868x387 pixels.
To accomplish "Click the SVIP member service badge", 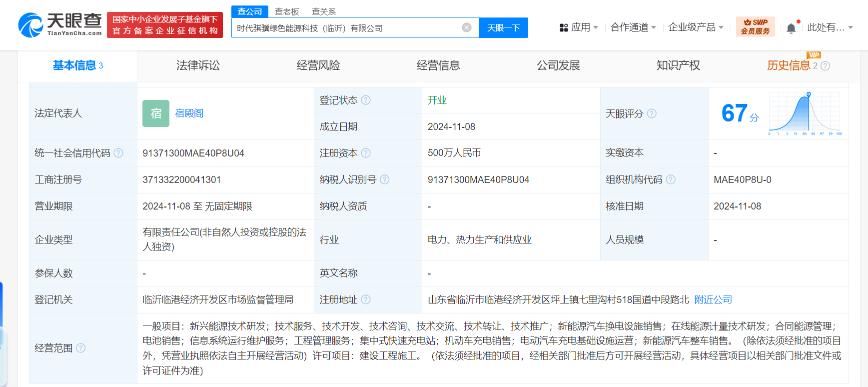I will pos(755,27).
